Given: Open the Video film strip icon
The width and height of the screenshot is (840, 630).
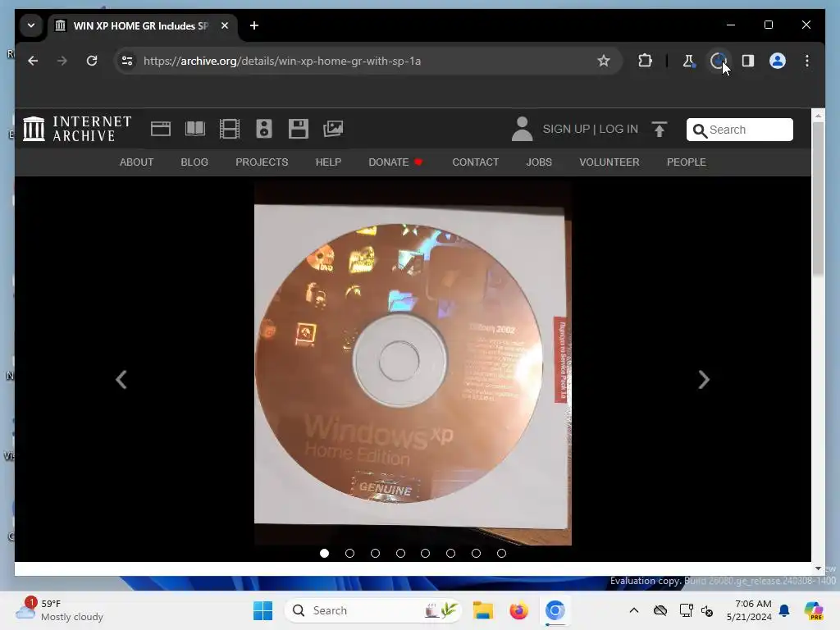Looking at the screenshot, I should (x=230, y=129).
